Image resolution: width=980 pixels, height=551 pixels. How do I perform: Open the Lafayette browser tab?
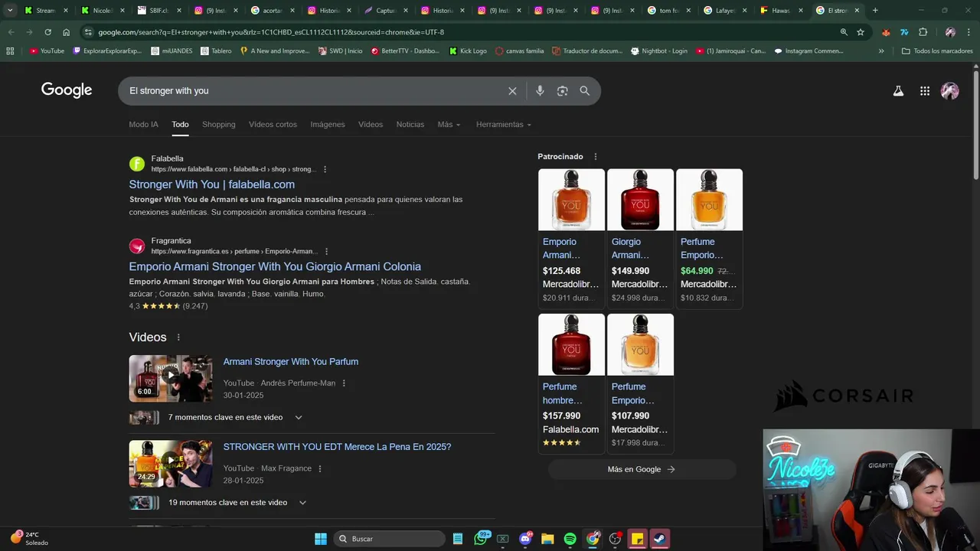(725, 11)
